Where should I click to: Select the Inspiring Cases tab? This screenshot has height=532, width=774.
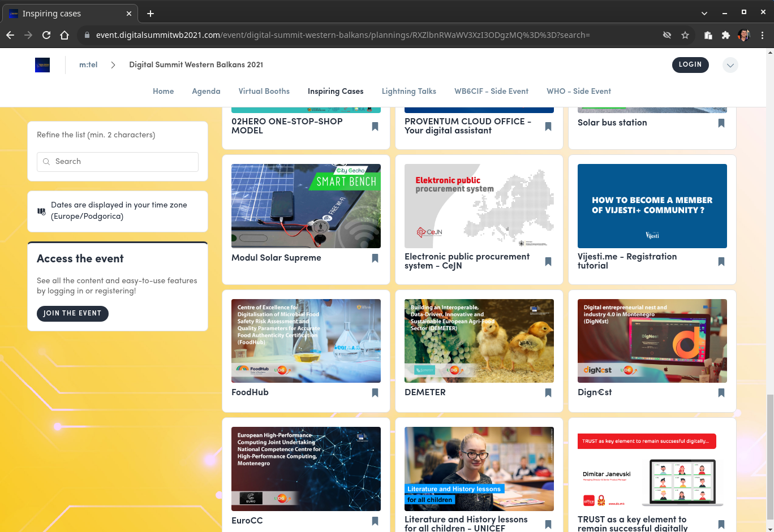tap(336, 91)
